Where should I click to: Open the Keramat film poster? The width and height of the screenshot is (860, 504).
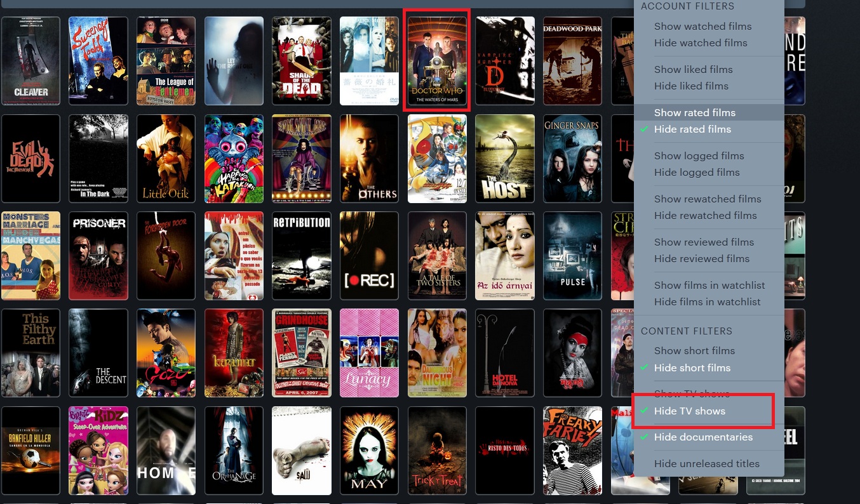tap(234, 354)
